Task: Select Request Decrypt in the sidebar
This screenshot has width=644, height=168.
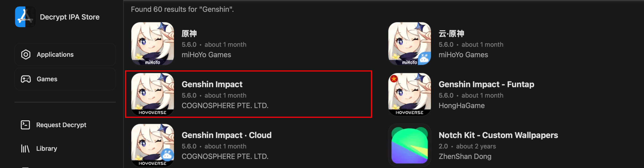Action: (x=61, y=125)
